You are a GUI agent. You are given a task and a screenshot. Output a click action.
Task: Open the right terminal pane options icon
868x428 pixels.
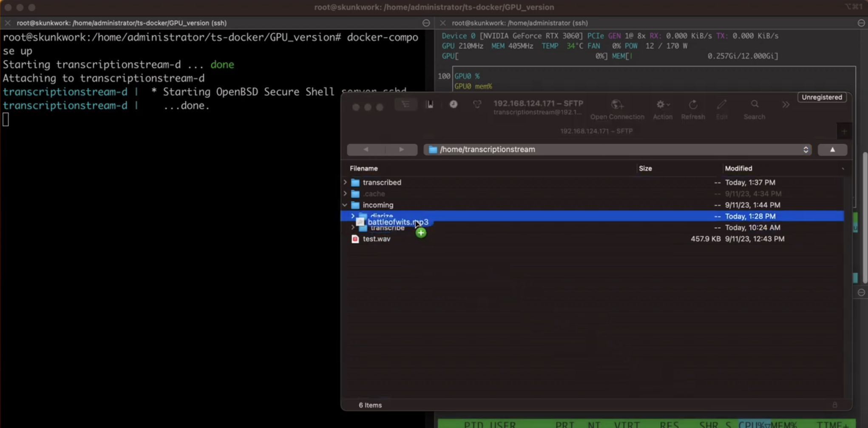861,23
